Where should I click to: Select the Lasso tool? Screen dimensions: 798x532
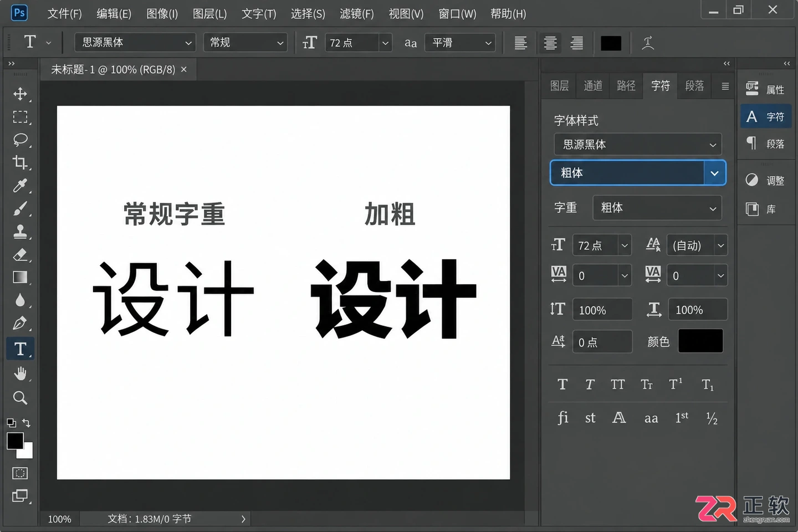coord(21,140)
